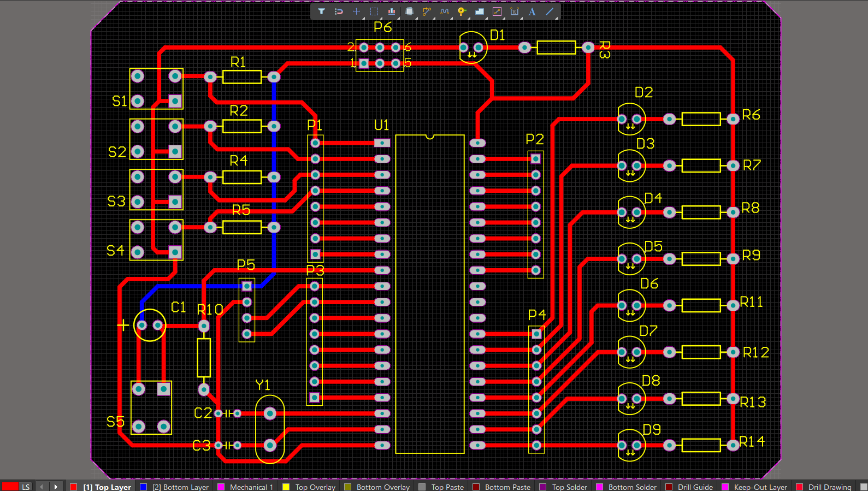Click the R1 resistor body outline
Viewport: 868px width, 491px height.
click(242, 77)
